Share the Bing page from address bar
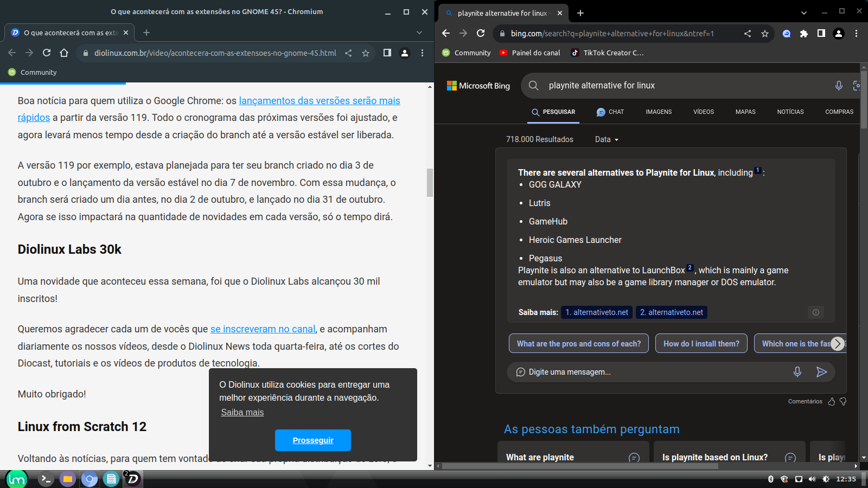This screenshot has width=868, height=488. (748, 34)
